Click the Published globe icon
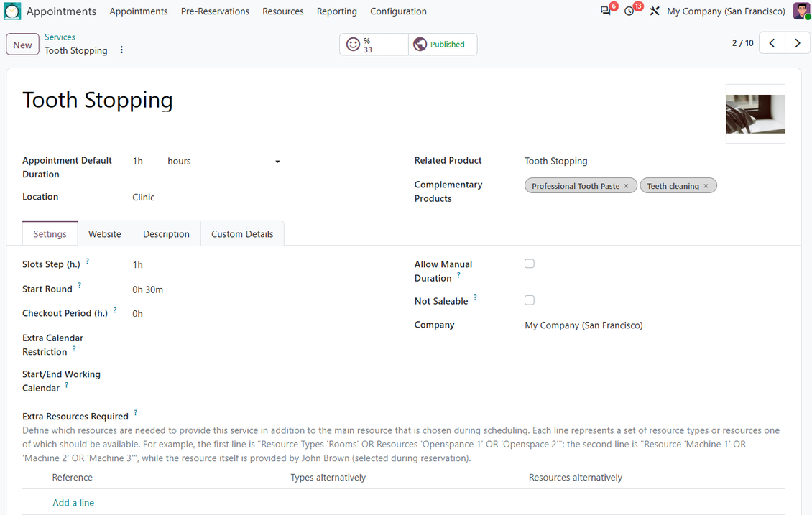This screenshot has width=812, height=515. point(420,45)
